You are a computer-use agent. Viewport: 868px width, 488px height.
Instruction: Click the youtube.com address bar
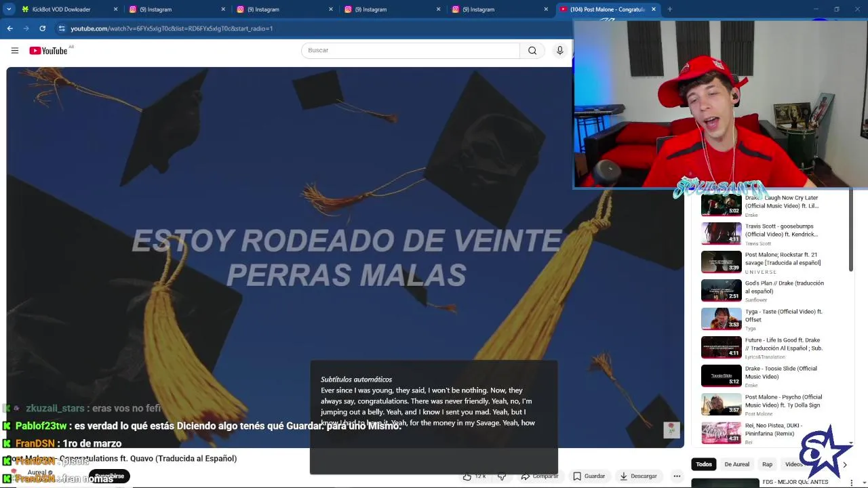click(x=312, y=28)
